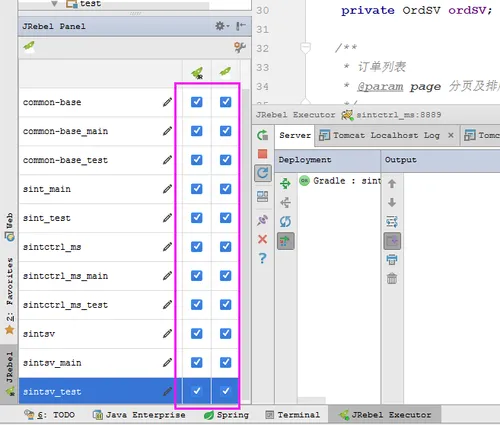Toggle second checkbox for sintsv
The image size is (500, 425).
[x=226, y=333]
